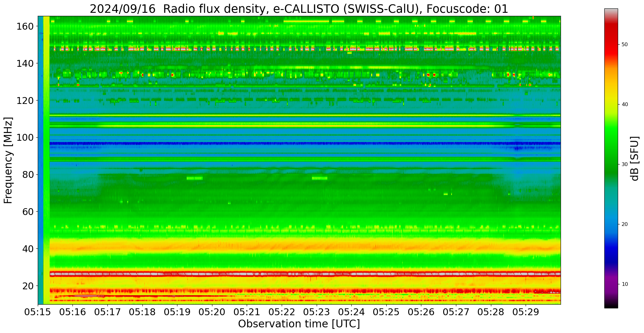Image resolution: width=644 pixels, height=333 pixels.
Task: Click the 05:23 time tick label
Action: tap(317, 312)
